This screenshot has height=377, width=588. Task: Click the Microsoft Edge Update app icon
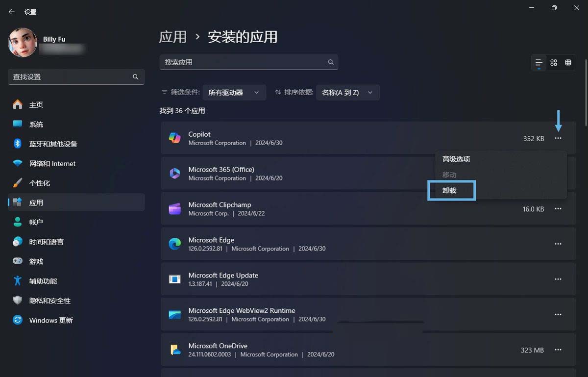click(175, 279)
